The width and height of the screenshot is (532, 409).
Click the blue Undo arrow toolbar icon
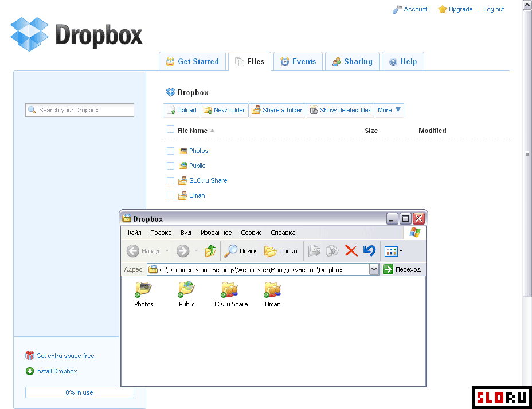pos(369,251)
